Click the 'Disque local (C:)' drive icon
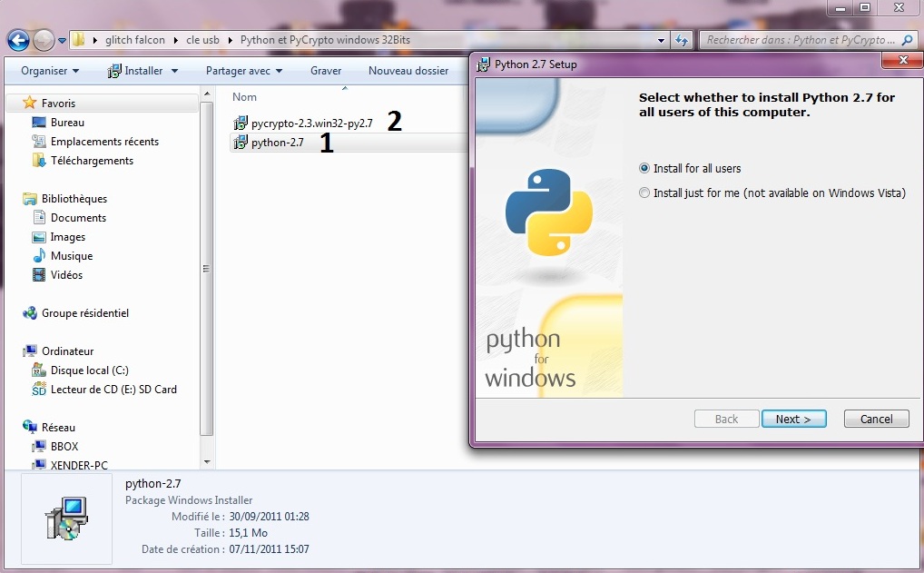Viewport: 924px width, 573px height. (39, 370)
